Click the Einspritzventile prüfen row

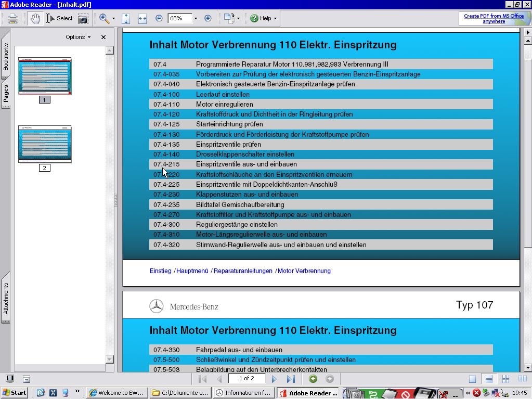(x=321, y=144)
